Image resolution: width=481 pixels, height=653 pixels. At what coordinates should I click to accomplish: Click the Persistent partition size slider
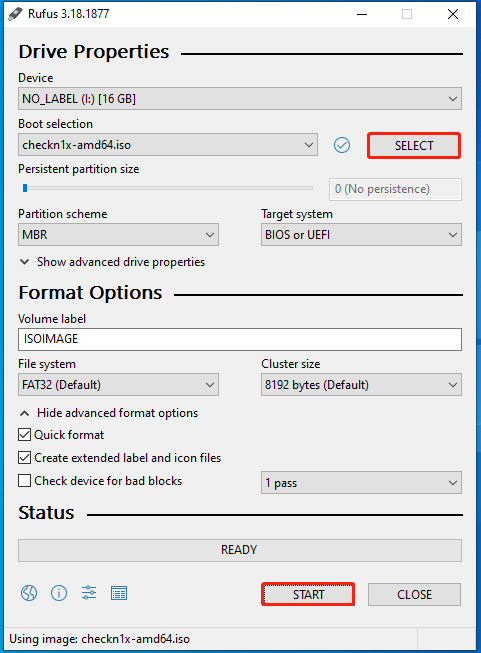click(167, 188)
